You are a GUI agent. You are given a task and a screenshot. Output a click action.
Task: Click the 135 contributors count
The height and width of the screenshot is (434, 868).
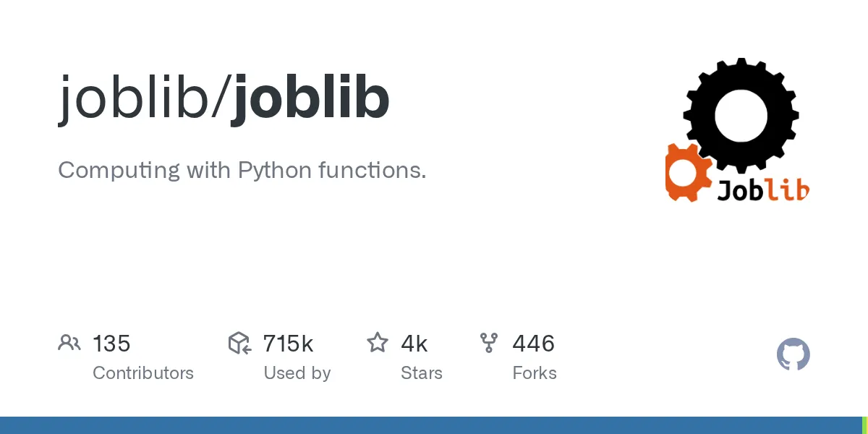[111, 344]
